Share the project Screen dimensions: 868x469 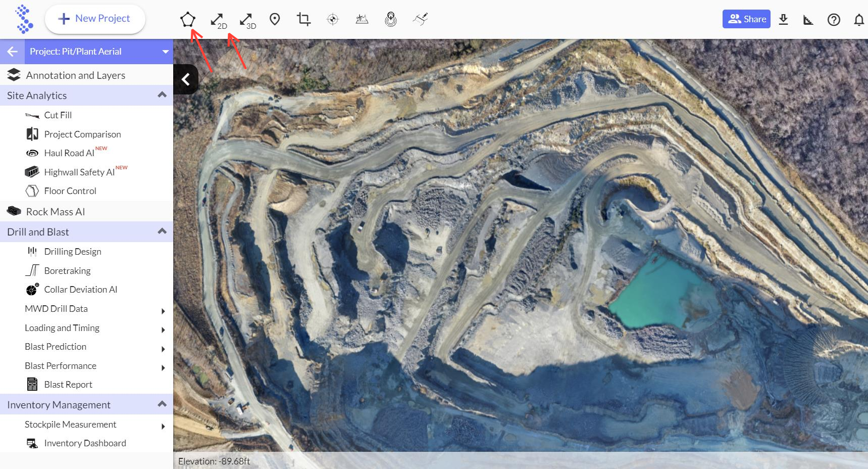click(746, 19)
